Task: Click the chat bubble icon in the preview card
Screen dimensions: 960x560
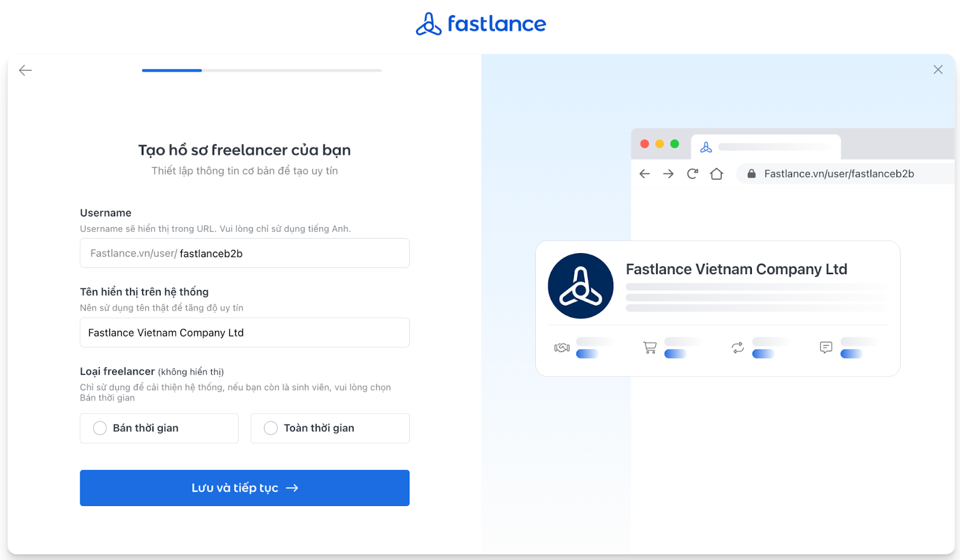Action: pos(826,347)
